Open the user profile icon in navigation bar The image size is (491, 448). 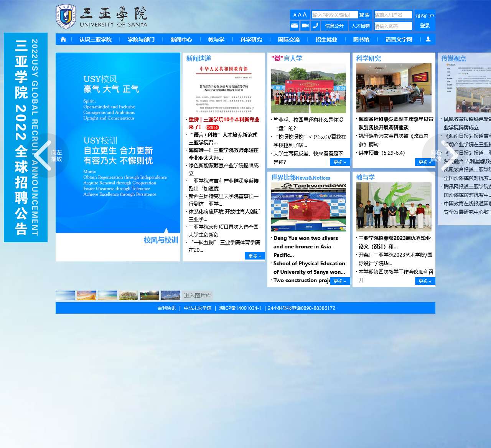point(428,39)
